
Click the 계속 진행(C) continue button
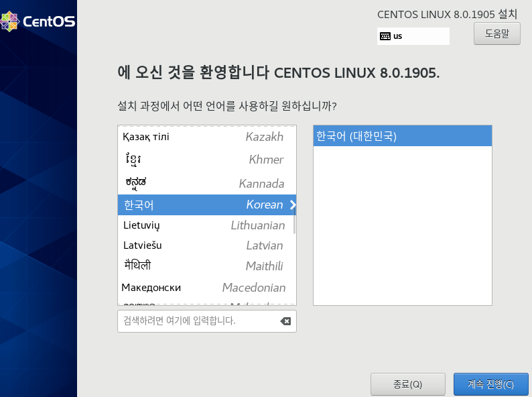(x=490, y=384)
